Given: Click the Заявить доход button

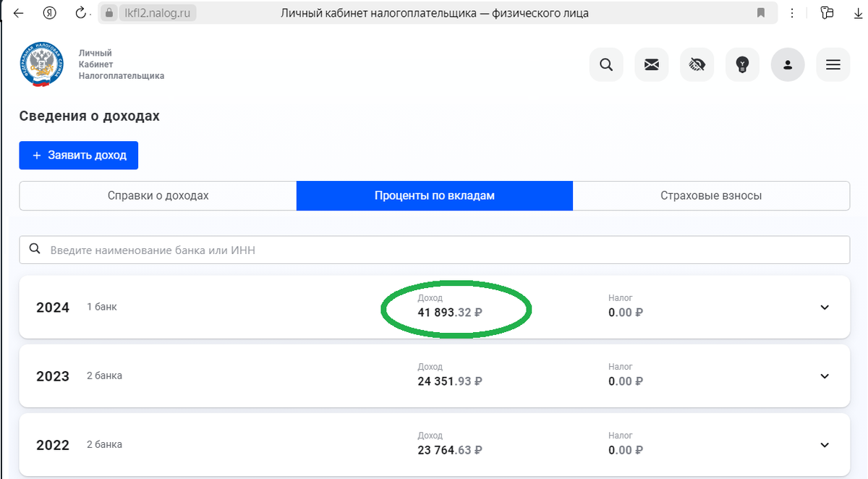Looking at the screenshot, I should tap(79, 156).
